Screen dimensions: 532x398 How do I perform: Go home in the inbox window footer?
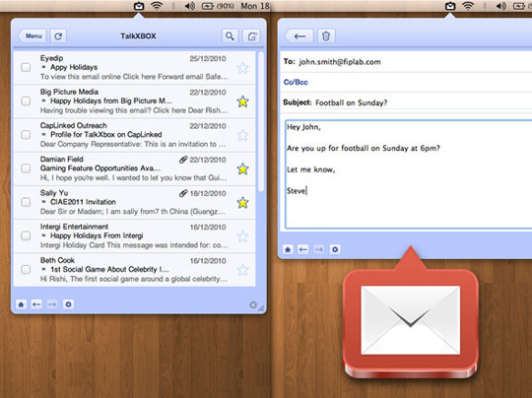pos(21,304)
